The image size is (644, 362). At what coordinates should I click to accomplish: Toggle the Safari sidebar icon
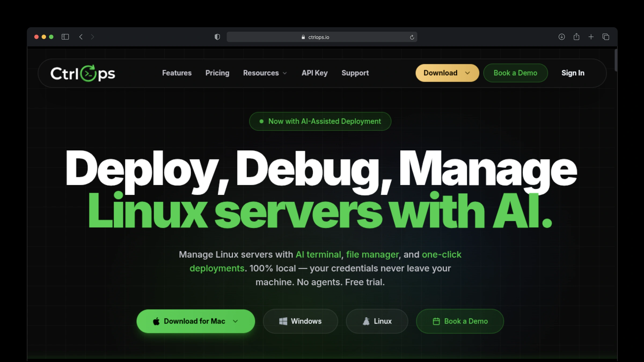coord(65,37)
